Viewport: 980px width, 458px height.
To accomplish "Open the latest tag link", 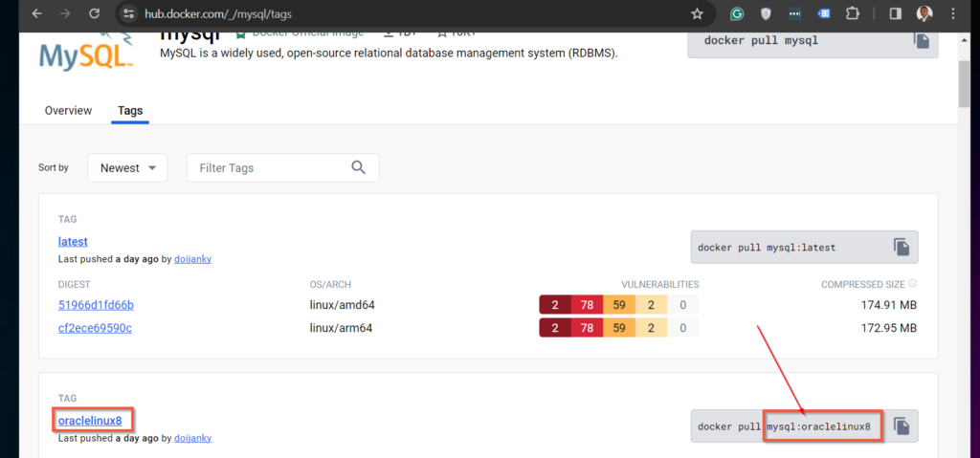I will [x=73, y=241].
